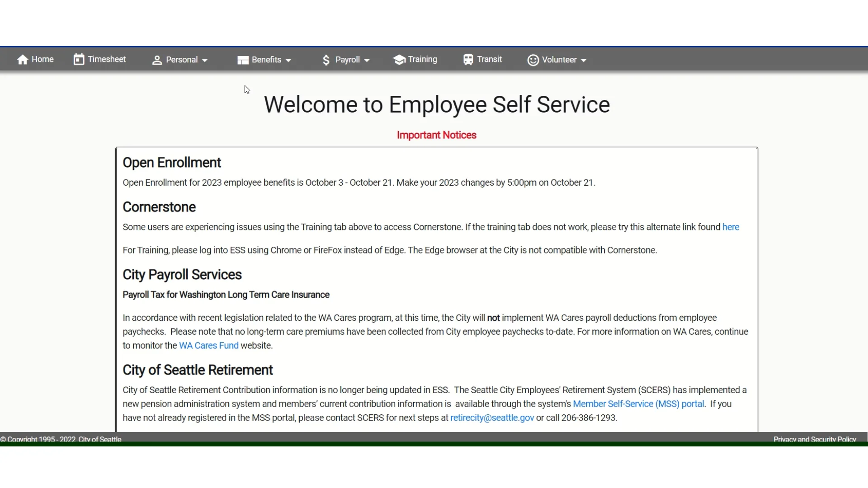
Task: Expand the Volunteer dropdown arrow
Action: click(584, 61)
